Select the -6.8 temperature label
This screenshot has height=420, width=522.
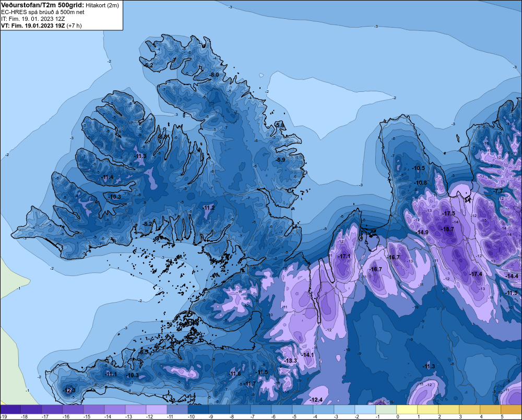[162, 137]
